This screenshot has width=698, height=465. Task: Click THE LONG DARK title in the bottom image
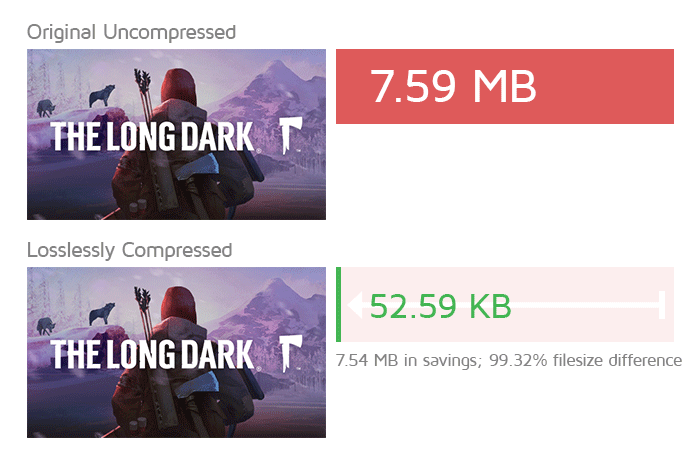pos(153,355)
